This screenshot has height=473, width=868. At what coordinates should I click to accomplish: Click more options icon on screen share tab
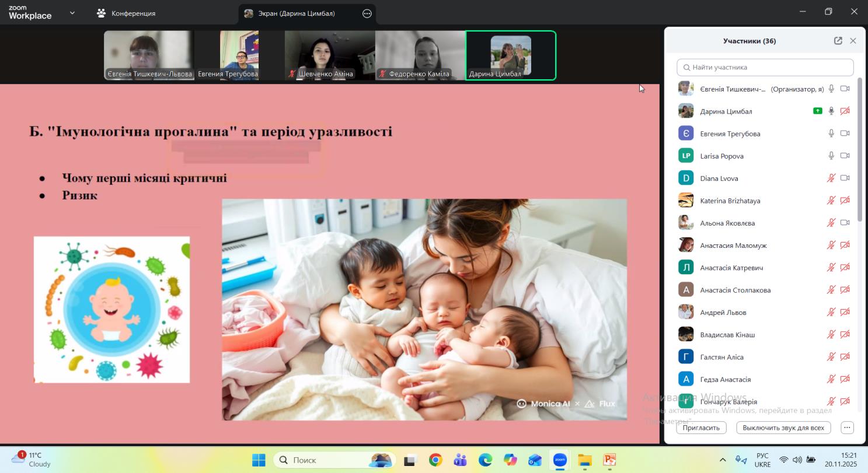[x=367, y=13]
